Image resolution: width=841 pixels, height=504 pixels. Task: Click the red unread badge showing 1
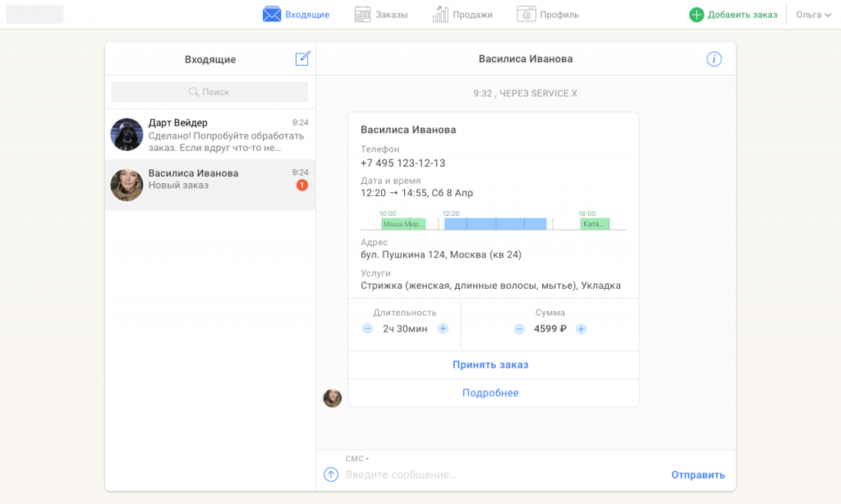tap(302, 185)
